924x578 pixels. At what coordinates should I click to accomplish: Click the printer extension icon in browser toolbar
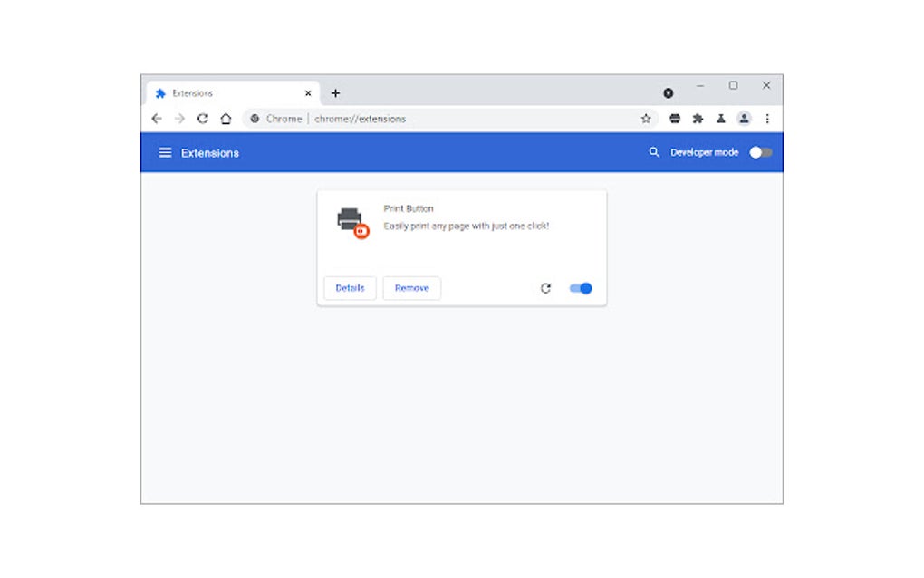(675, 119)
